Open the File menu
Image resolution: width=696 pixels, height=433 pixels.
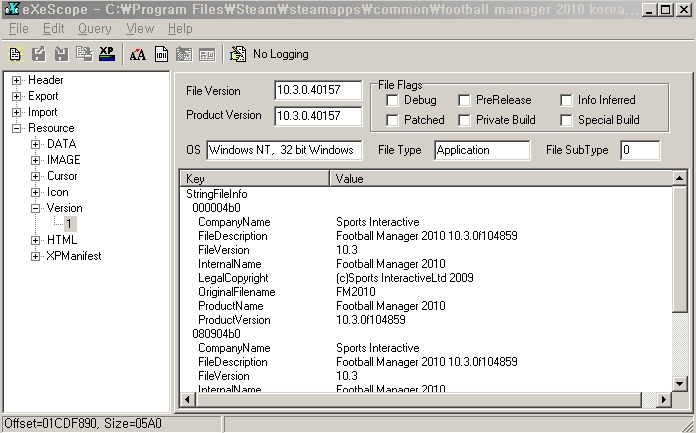pyautogui.click(x=18, y=29)
